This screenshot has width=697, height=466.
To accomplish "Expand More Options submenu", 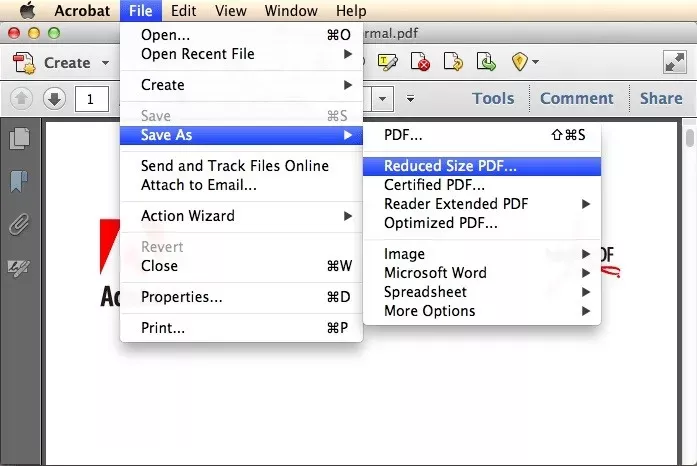I will [x=482, y=311].
